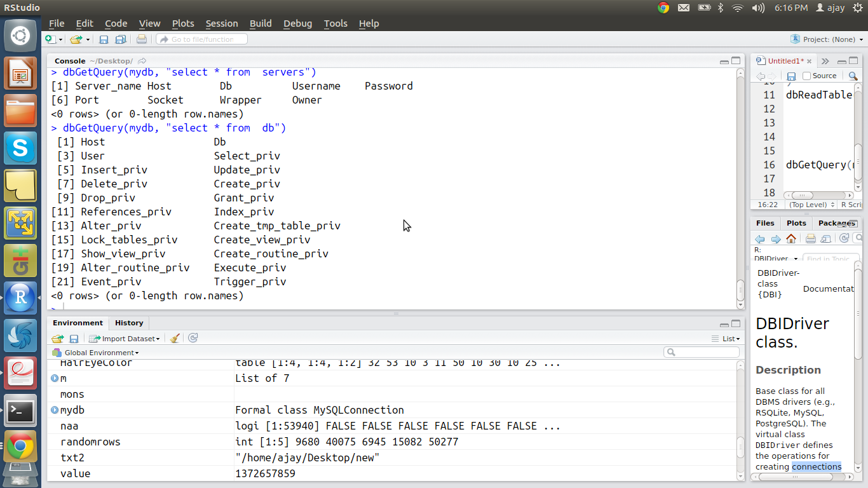Click the save all documents icon
Image resolution: width=868 pixels, height=488 pixels.
(120, 39)
